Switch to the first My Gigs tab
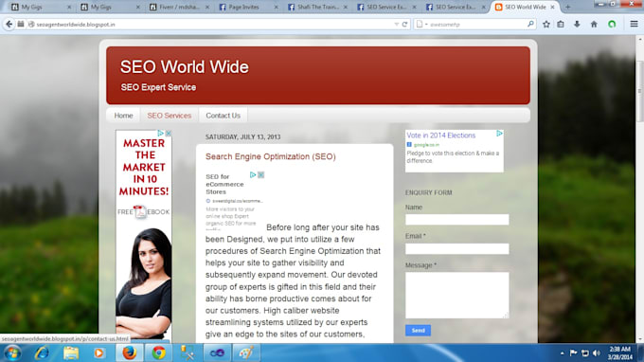The image size is (644, 362). [x=40, y=7]
